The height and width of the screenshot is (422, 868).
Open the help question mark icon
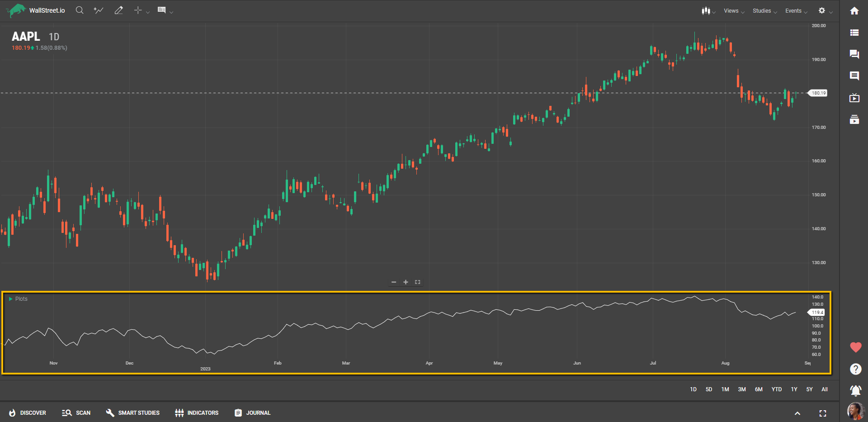coord(855,369)
